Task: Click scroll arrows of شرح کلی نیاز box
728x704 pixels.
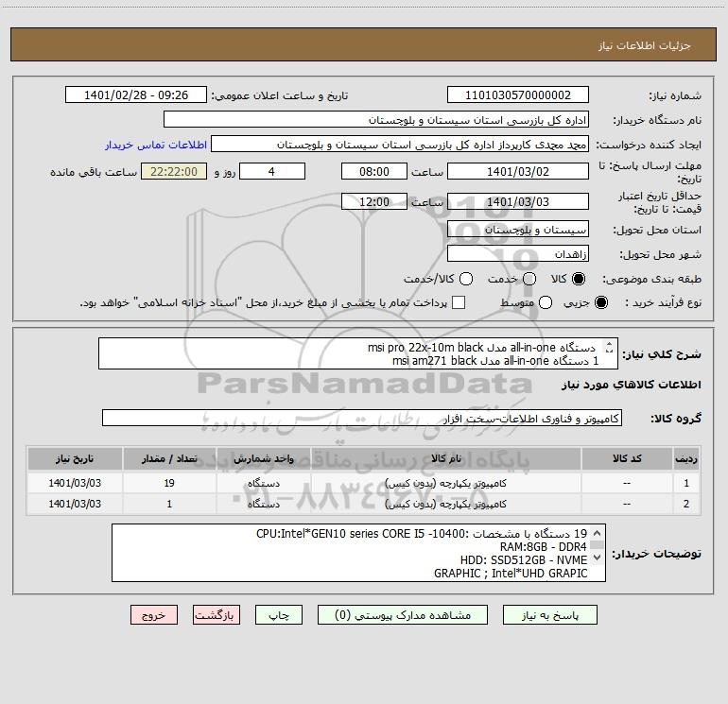Action: pos(609,348)
